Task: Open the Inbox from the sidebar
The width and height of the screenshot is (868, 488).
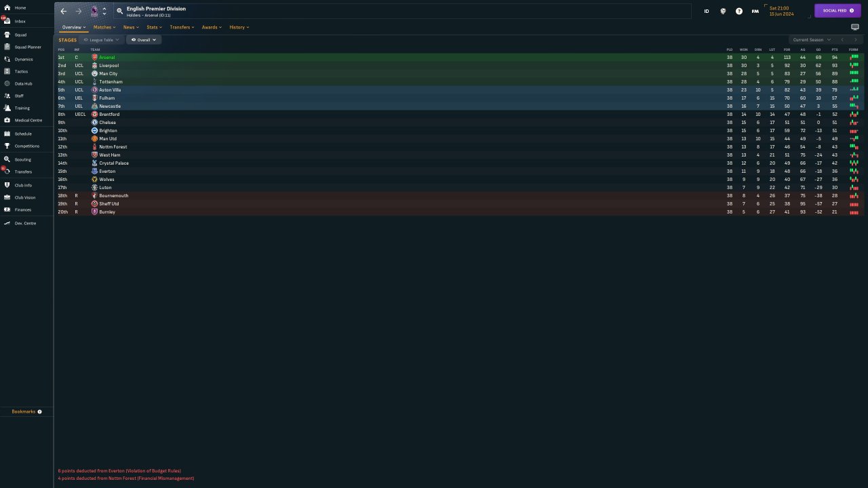Action: 20,22
